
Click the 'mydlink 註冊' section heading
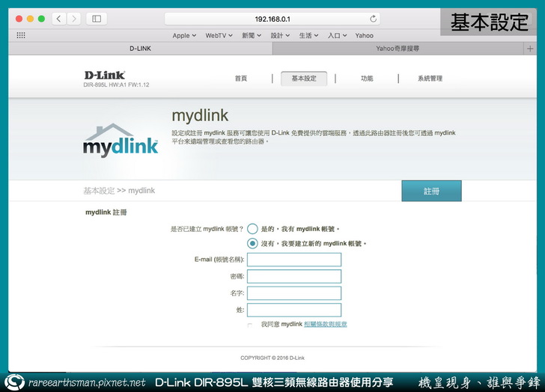click(106, 212)
